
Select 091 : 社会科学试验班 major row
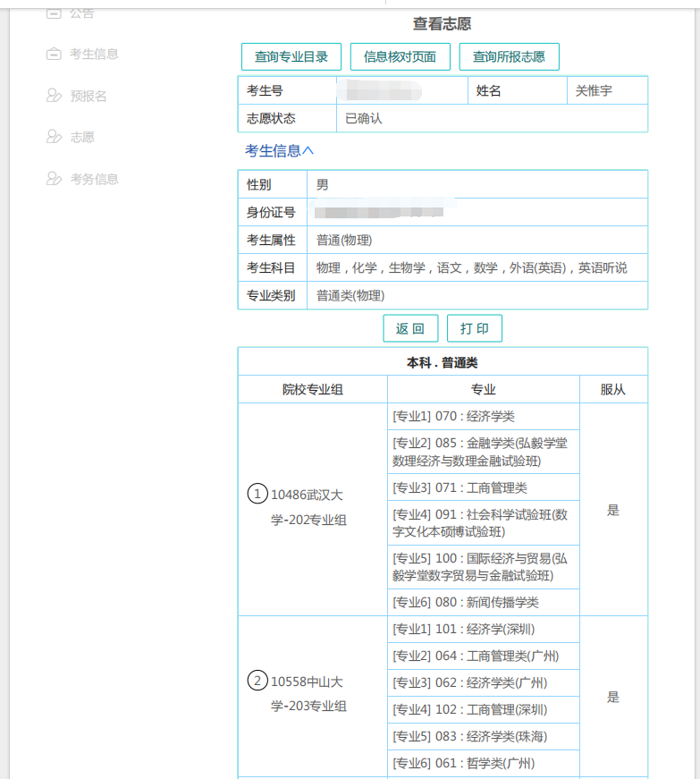coord(484,522)
